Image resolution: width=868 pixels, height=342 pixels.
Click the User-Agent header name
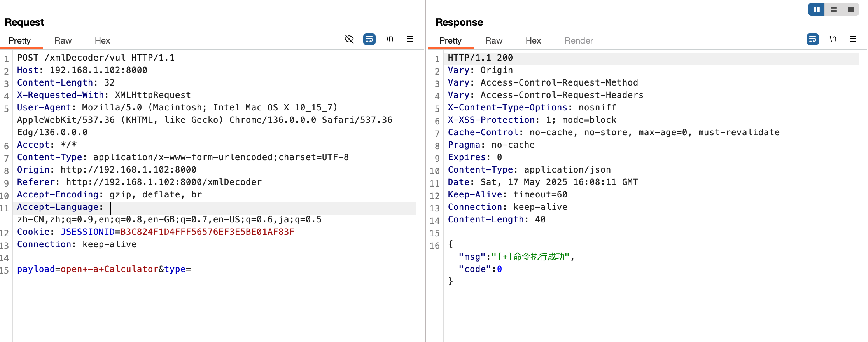pyautogui.click(x=44, y=108)
